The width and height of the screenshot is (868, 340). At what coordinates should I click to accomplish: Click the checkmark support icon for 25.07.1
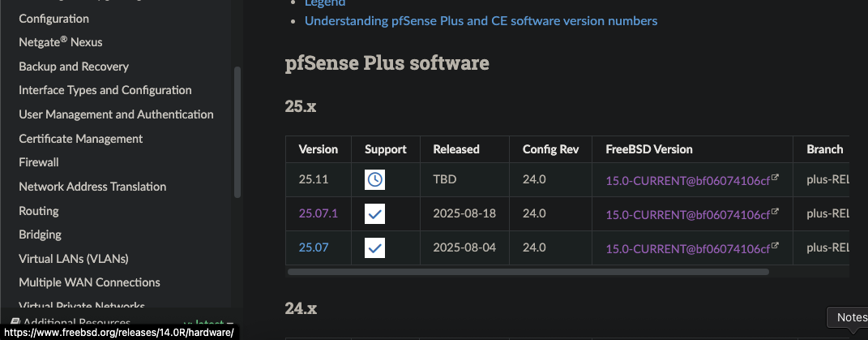374,213
